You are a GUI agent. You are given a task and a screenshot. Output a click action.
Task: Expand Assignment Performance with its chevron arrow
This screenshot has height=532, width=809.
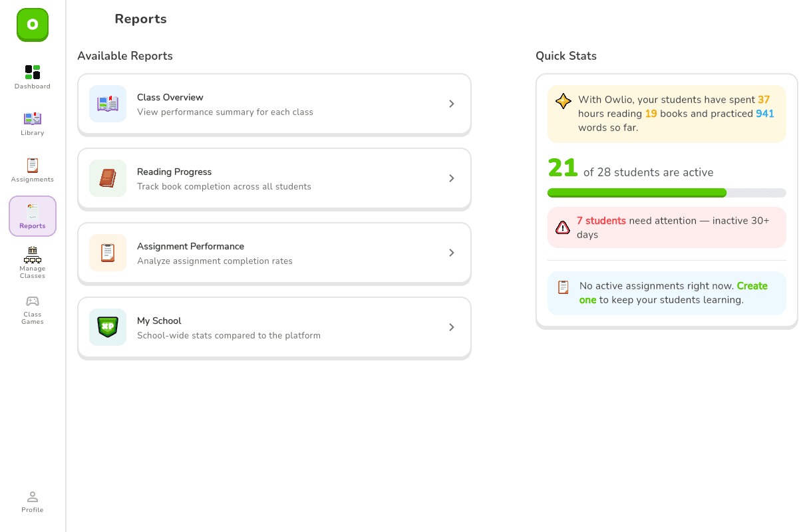451,253
